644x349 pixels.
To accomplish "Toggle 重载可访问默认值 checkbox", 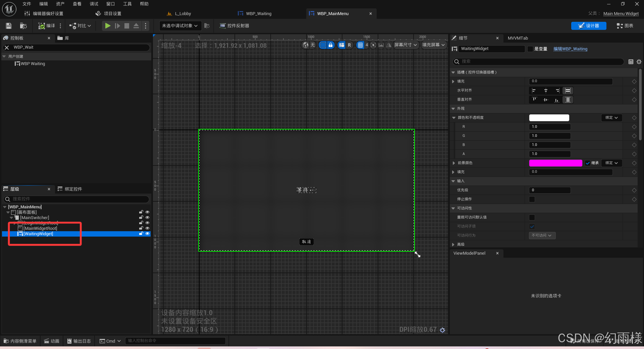I will tap(532, 217).
